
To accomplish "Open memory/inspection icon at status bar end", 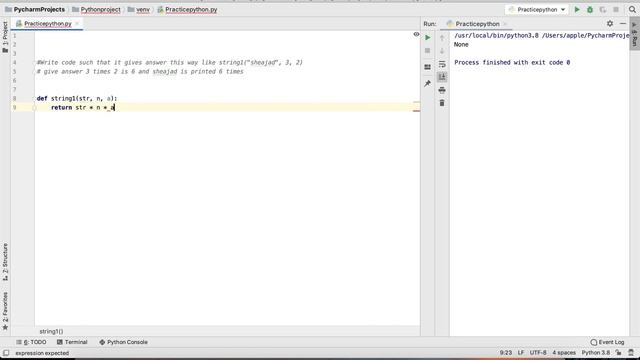I will pos(631,353).
